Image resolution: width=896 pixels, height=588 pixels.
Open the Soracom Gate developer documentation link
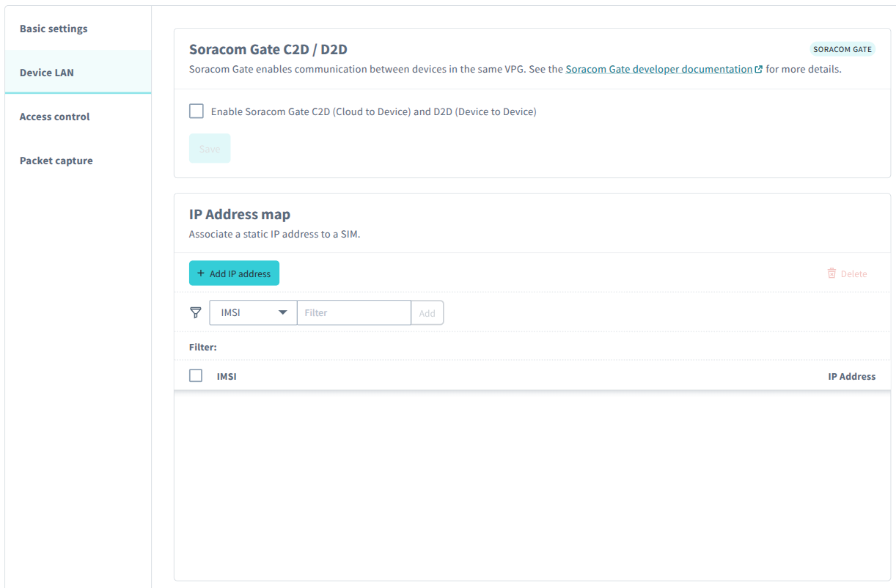[658, 68]
